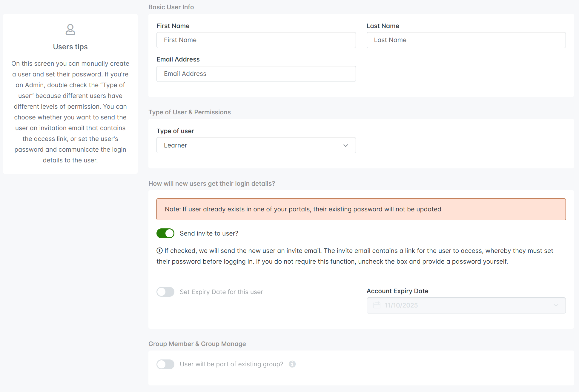Click the password note alert banner
Image resolution: width=579 pixels, height=392 pixels.
[361, 209]
